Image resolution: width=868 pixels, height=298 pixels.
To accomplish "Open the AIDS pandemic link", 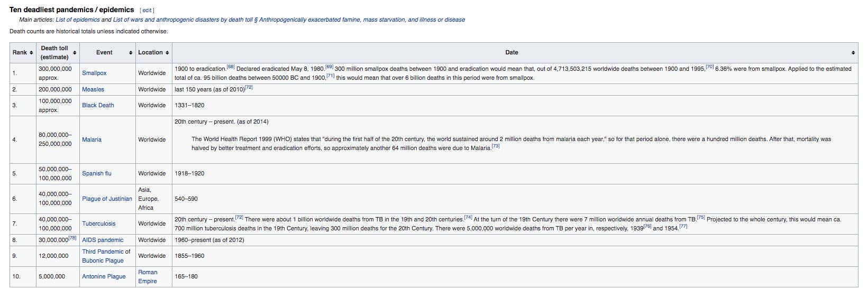I will pyautogui.click(x=103, y=240).
